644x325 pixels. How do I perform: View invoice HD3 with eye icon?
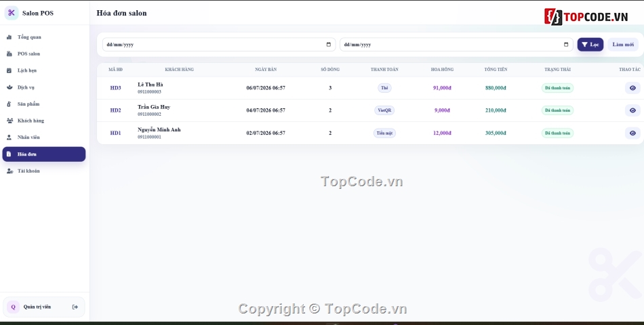[x=632, y=88]
